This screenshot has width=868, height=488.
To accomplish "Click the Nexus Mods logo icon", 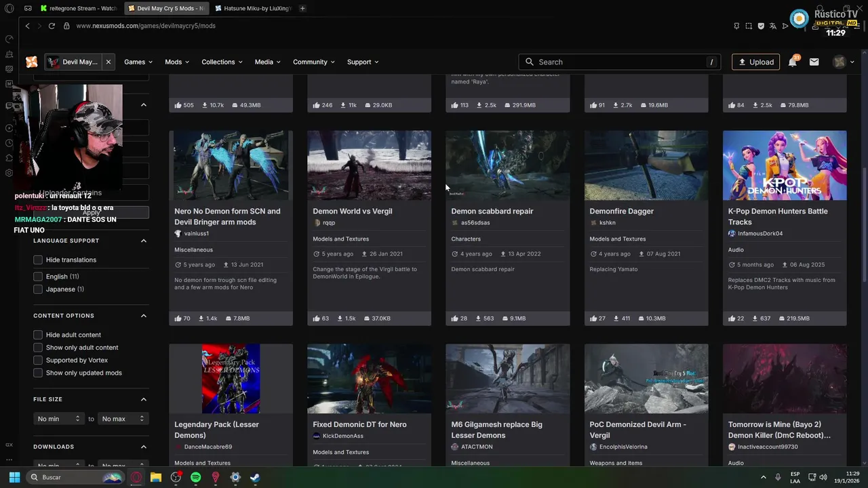I will pyautogui.click(x=31, y=62).
